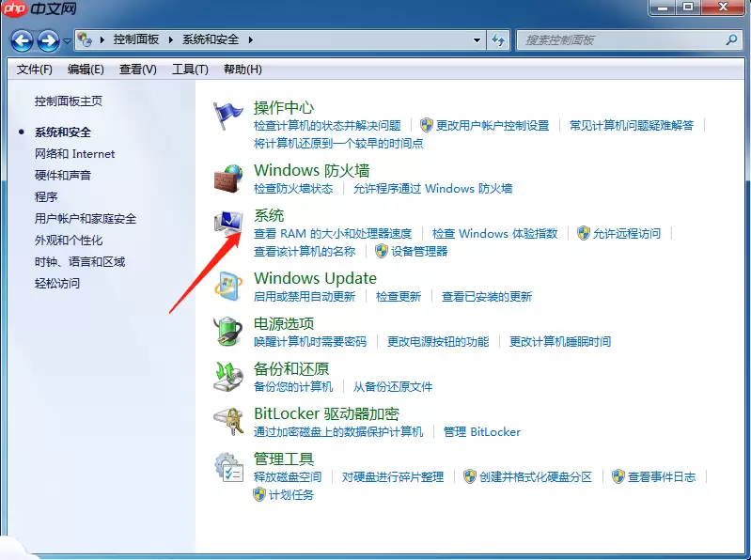Select 用户帐户和家庭安全 in sidebar
751x560 pixels.
click(x=86, y=219)
